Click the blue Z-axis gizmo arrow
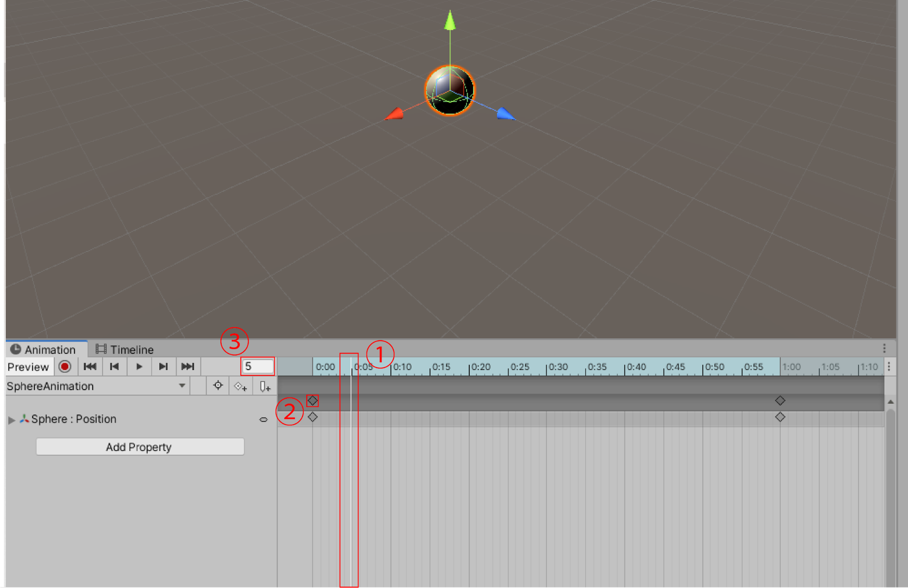Viewport: 908px width, 588px height. coord(505,114)
